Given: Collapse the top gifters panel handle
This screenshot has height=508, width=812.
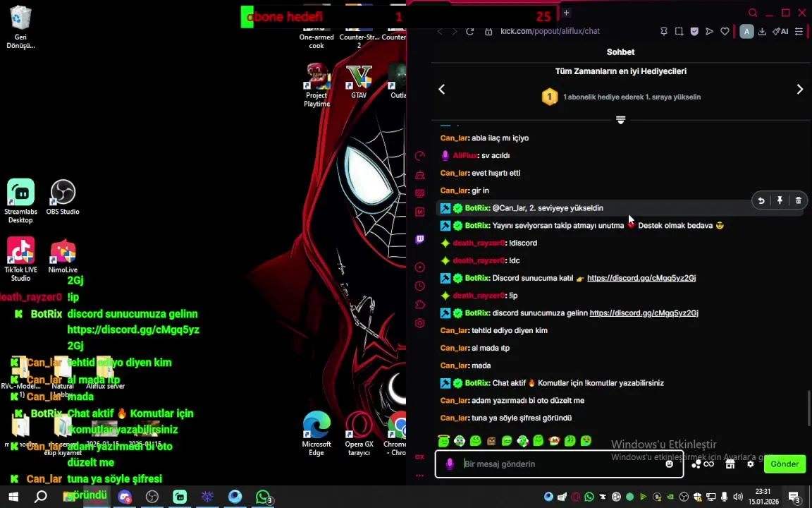Looking at the screenshot, I should (621, 120).
